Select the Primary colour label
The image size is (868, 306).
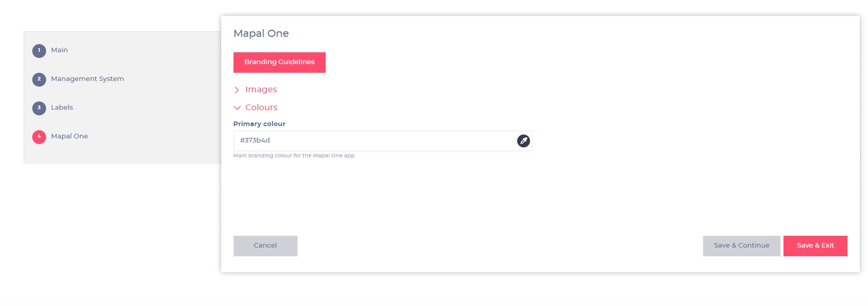click(x=260, y=124)
